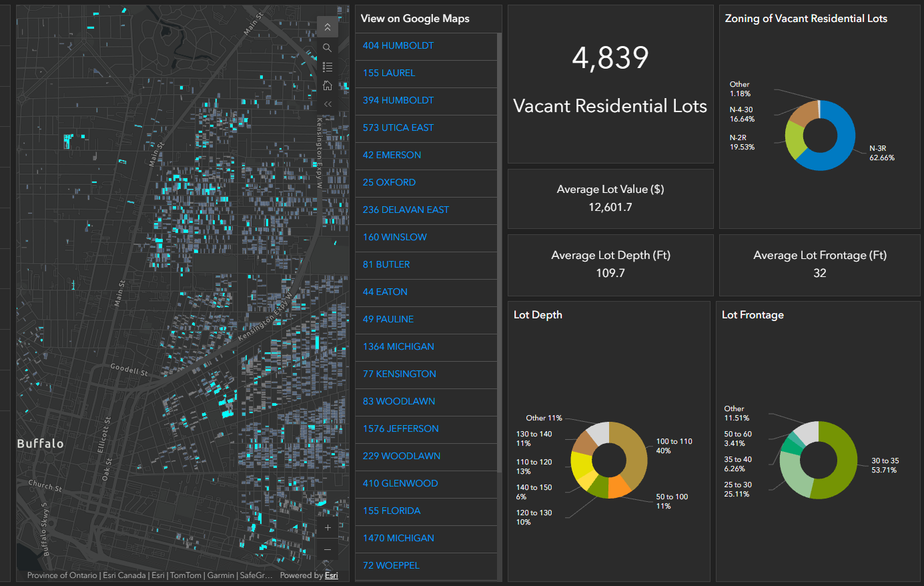Zoom in on map with plus button
The image size is (924, 586).
(328, 527)
